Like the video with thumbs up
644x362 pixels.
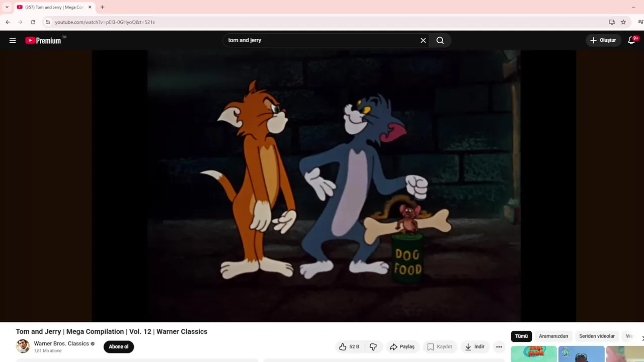pyautogui.click(x=349, y=346)
